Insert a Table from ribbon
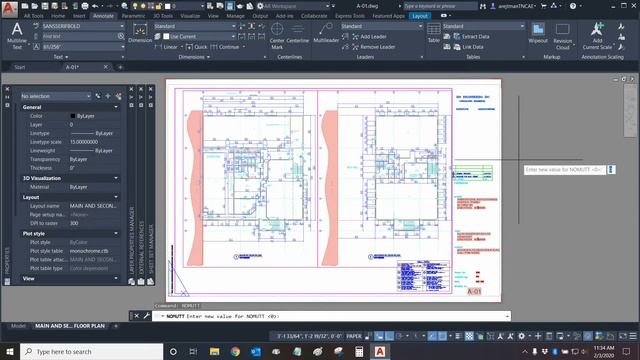 tap(433, 33)
